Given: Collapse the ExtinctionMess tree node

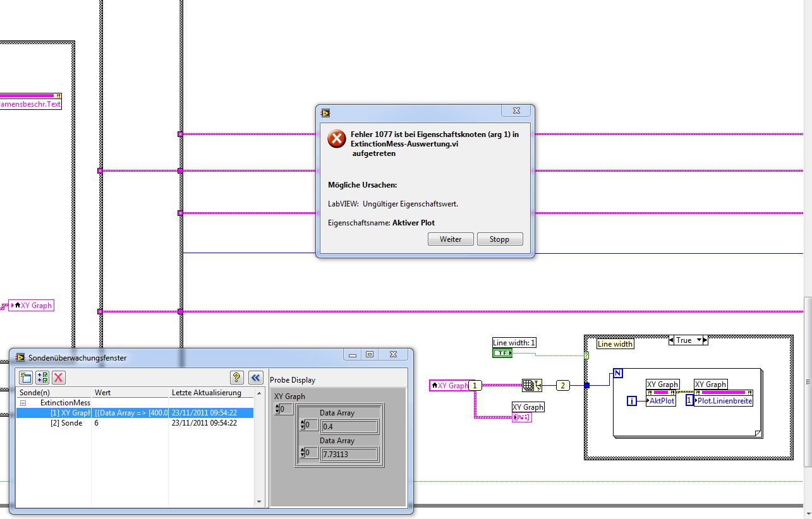Looking at the screenshot, I should click(x=23, y=403).
